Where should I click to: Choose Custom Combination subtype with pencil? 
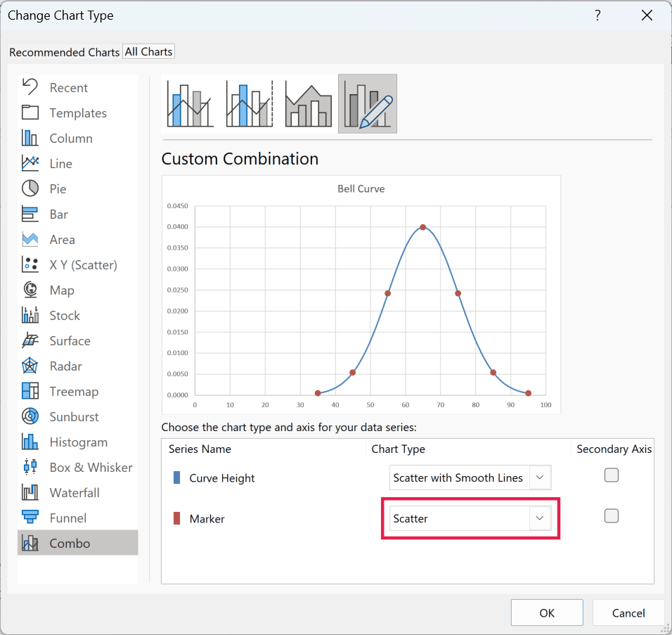[368, 104]
